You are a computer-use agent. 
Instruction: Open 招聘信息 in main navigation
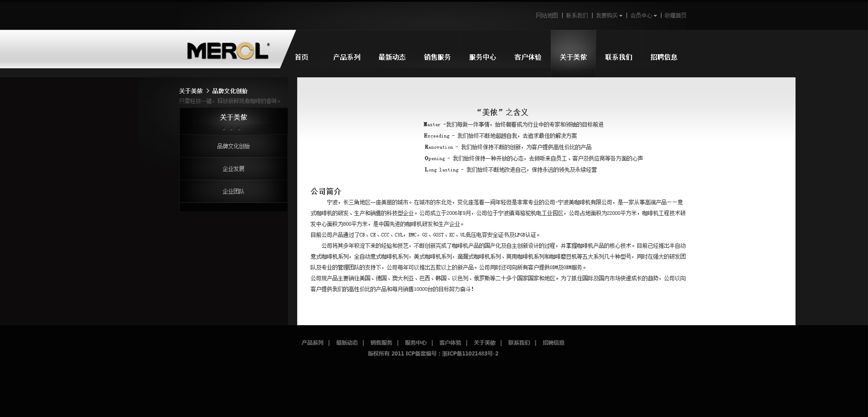(664, 57)
